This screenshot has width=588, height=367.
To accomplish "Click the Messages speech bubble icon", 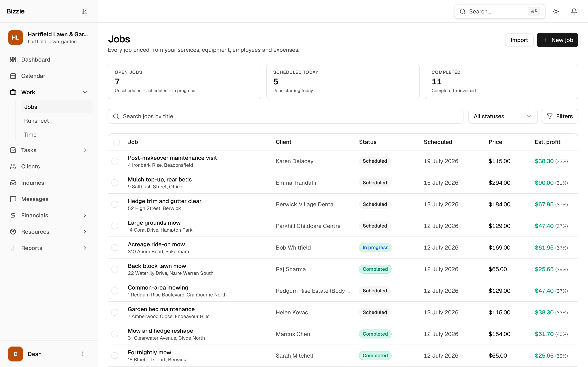I will (13, 199).
